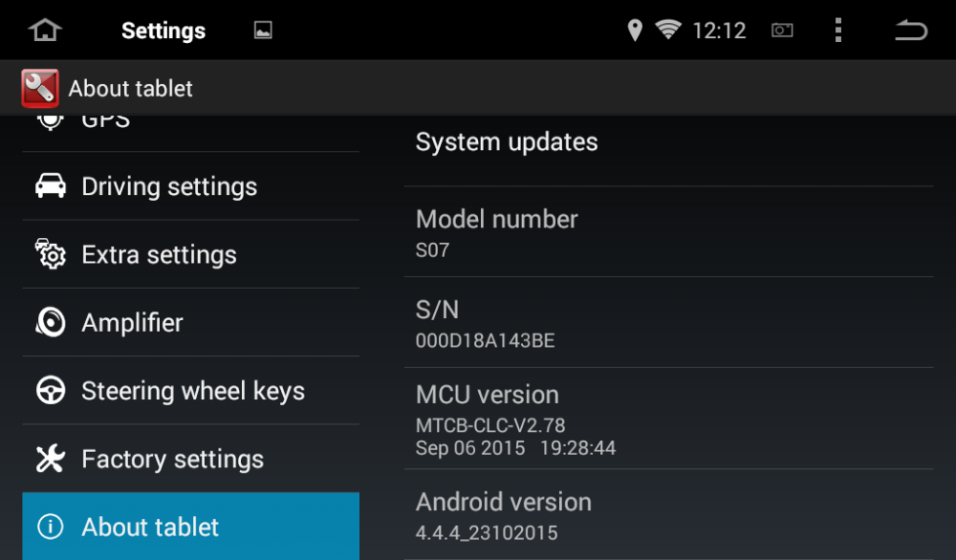The image size is (956, 560).
Task: Click the speaker icon next to Amplifier
Action: (x=51, y=322)
